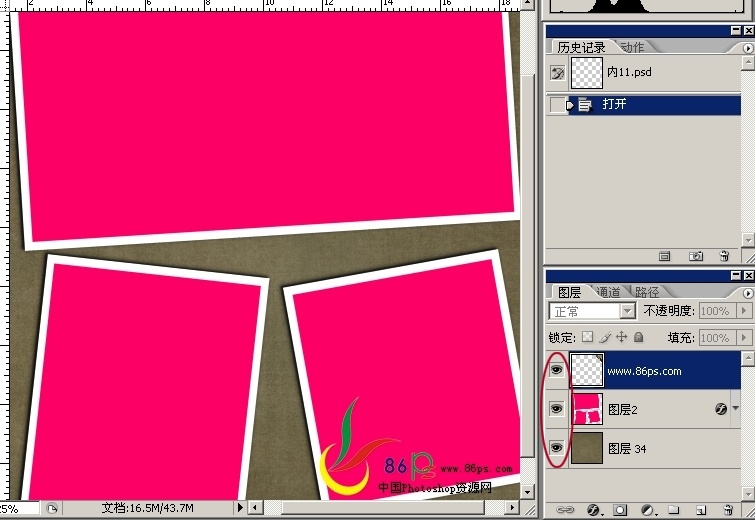
Task: Create a new snapshot with camera icon
Action: point(696,257)
